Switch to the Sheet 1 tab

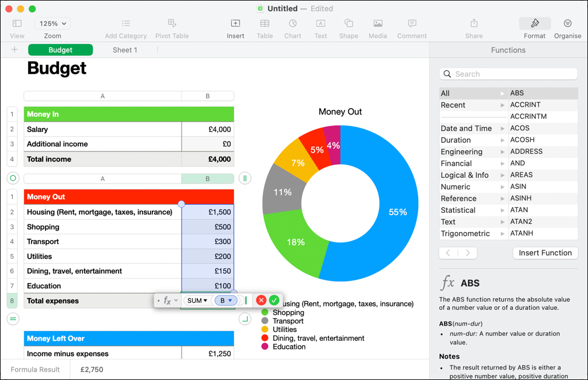click(125, 50)
